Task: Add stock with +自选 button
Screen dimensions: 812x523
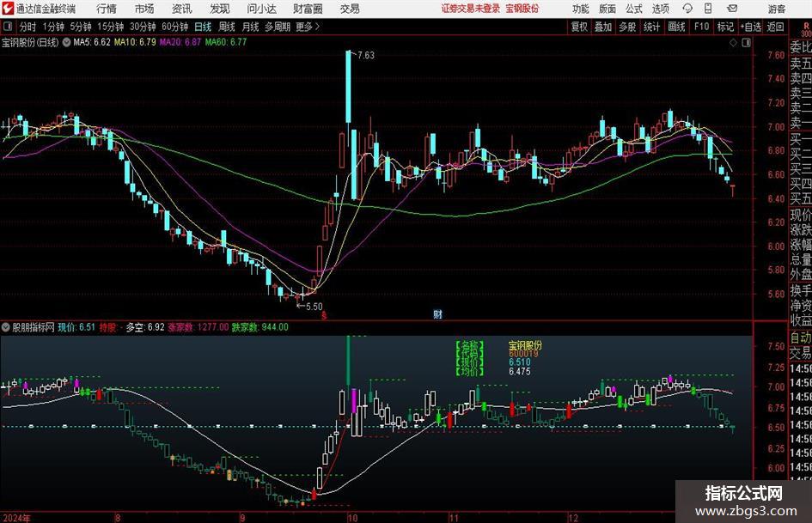Action: [750, 27]
